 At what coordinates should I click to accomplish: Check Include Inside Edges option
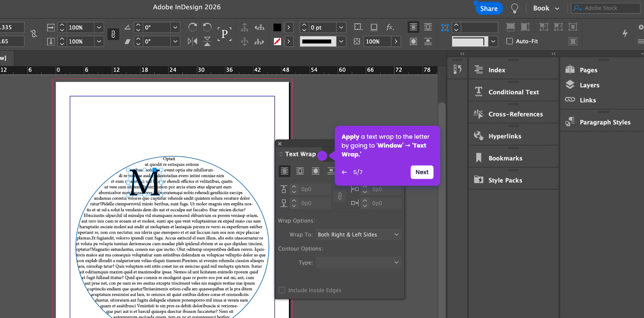[282, 290]
